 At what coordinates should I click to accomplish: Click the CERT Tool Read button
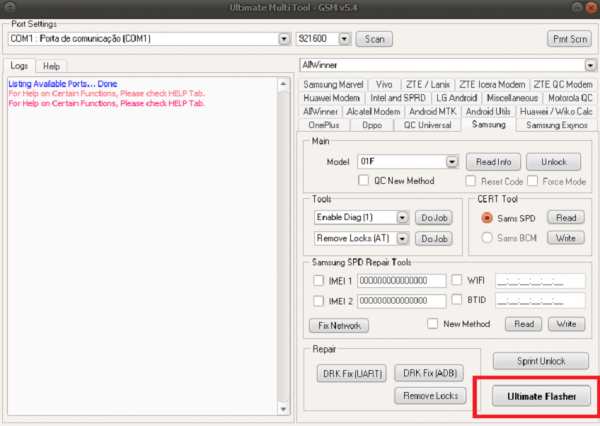[x=566, y=218]
